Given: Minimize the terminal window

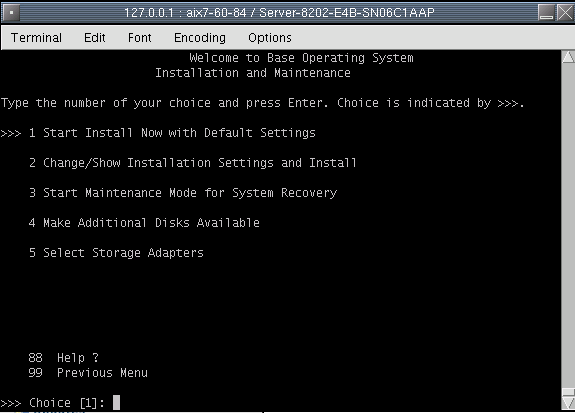Looking at the screenshot, I should click(x=546, y=12).
